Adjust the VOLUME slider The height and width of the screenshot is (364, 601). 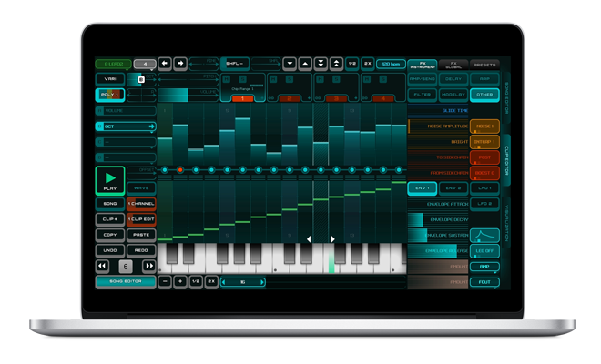point(188,95)
